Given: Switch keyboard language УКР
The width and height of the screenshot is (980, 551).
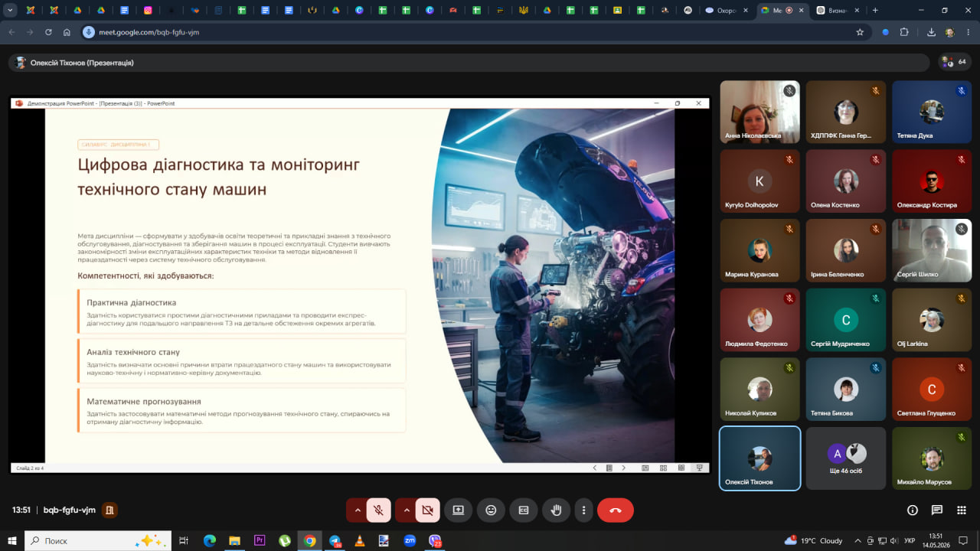Looking at the screenshot, I should pos(910,540).
